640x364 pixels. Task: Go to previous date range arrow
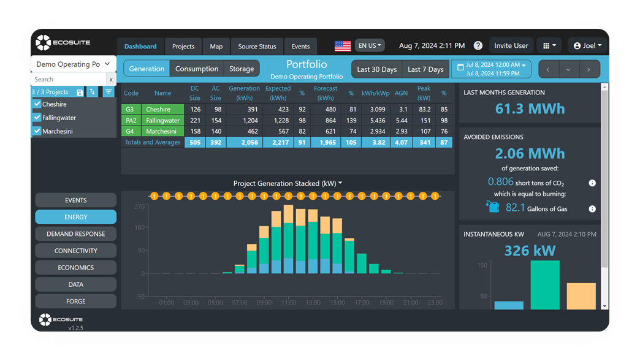[548, 69]
